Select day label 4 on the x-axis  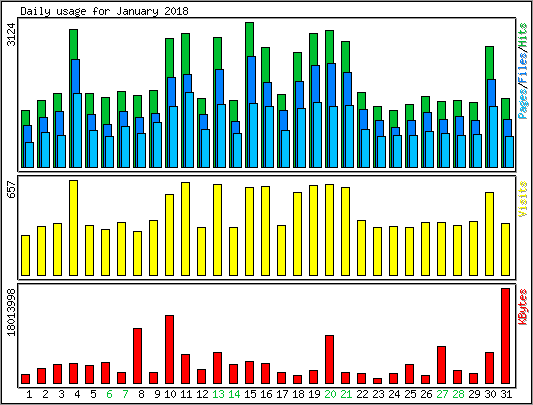pyautogui.click(x=77, y=394)
